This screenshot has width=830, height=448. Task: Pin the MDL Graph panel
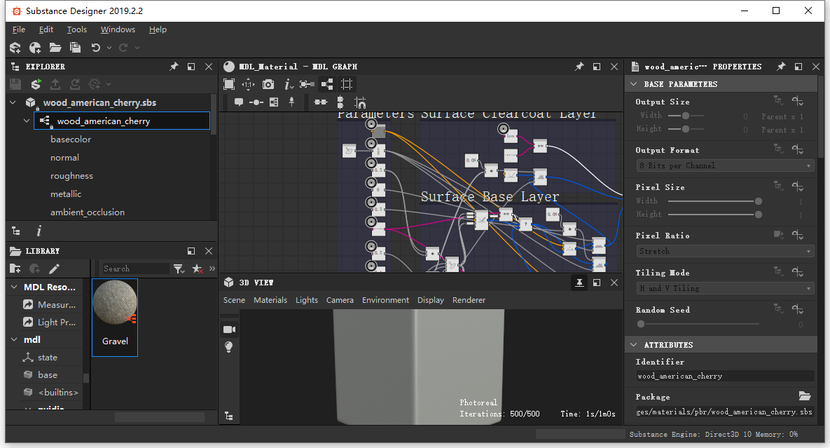[579, 67]
